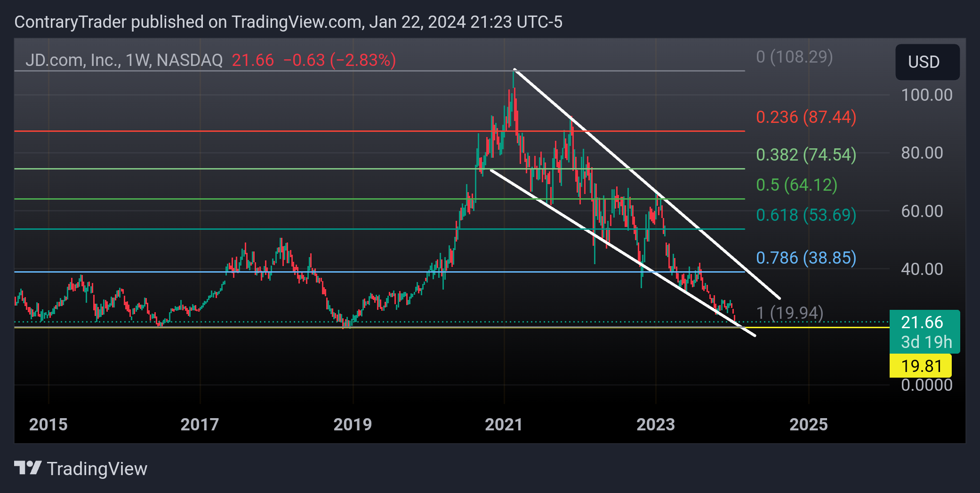Viewport: 980px width, 493px height.
Task: Click the green 21.66 current price tag
Action: [924, 331]
